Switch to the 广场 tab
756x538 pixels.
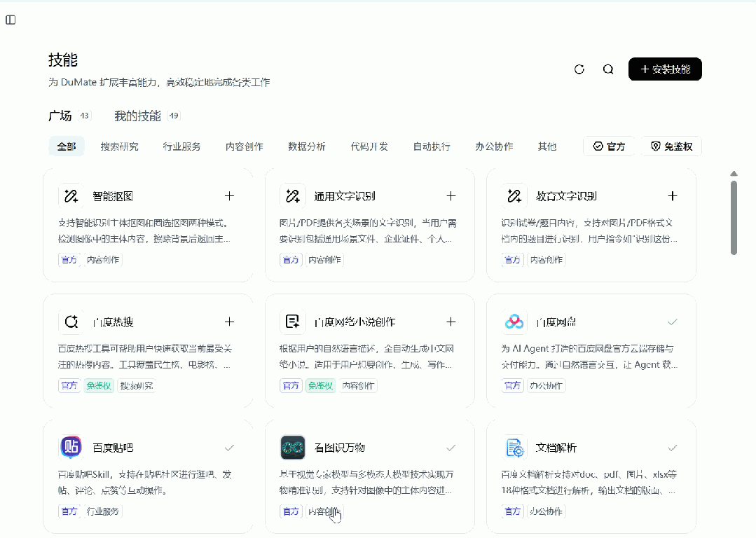pos(60,116)
